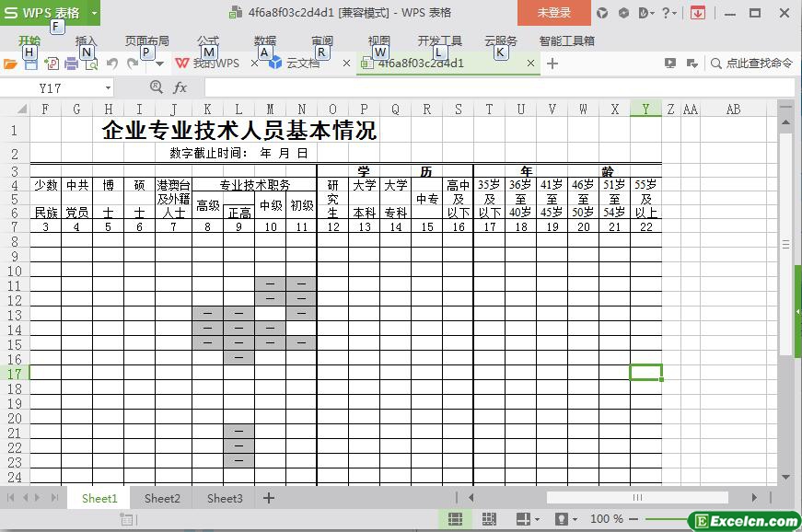Image resolution: width=802 pixels, height=532 pixels.
Task: Click the zoom out minus button
Action: coord(633,519)
